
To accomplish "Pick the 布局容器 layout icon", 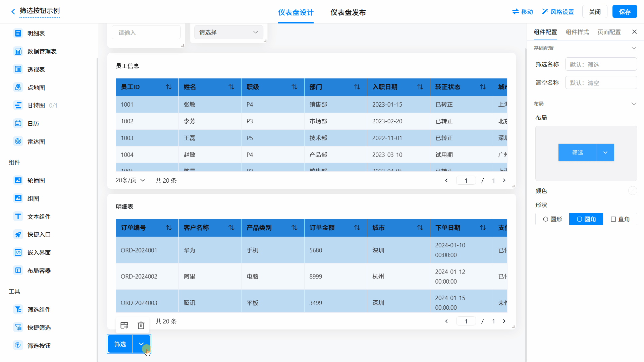I will point(18,270).
